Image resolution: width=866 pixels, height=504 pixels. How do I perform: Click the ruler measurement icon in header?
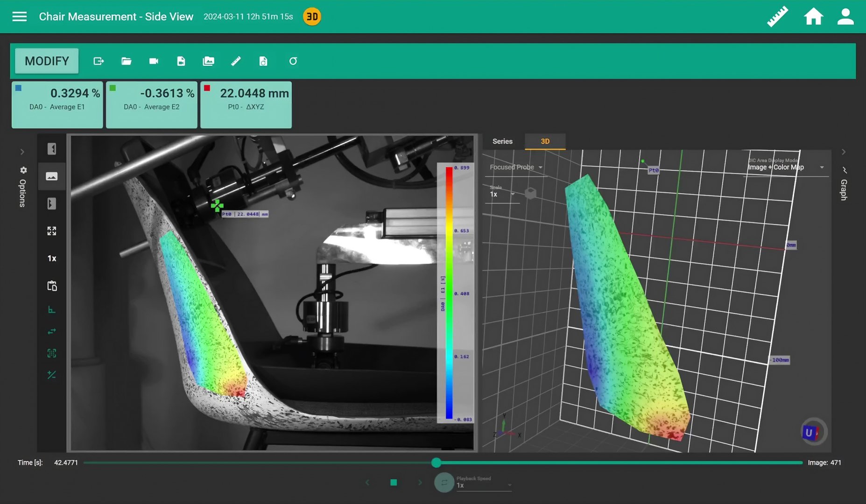point(777,17)
